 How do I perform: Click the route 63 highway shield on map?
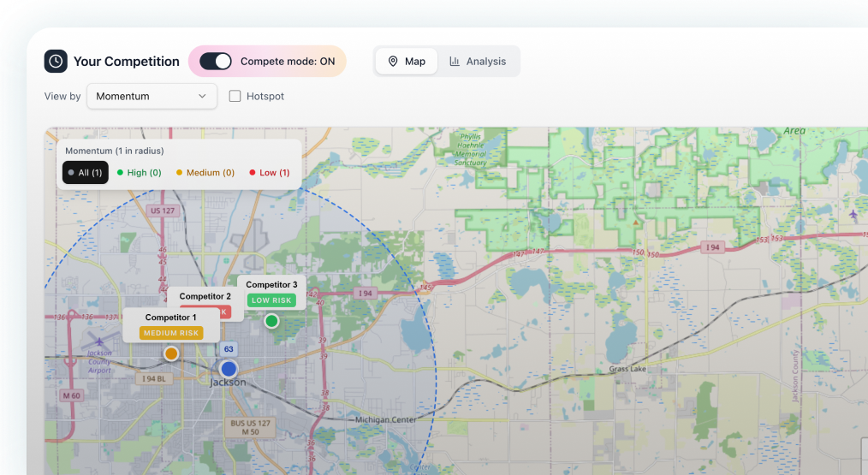coord(229,349)
